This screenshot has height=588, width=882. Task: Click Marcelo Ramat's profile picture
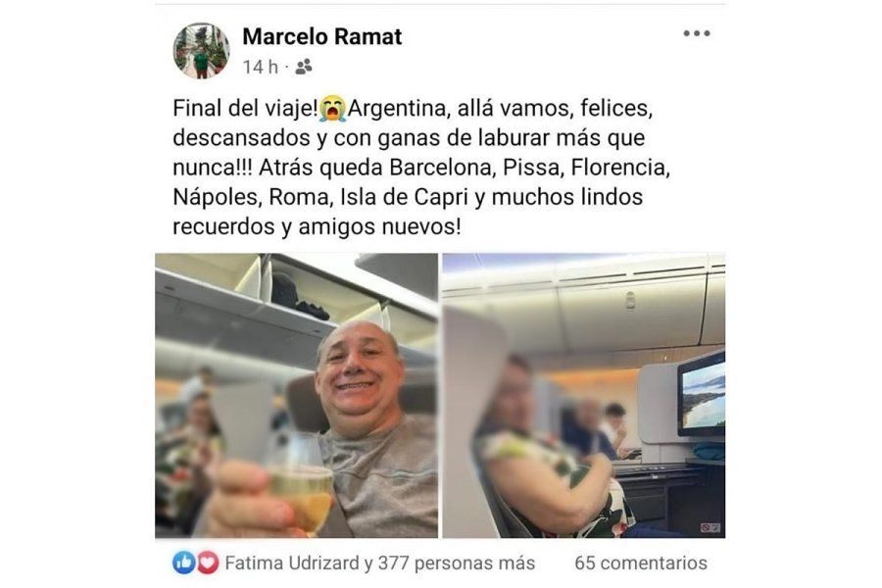point(201,50)
